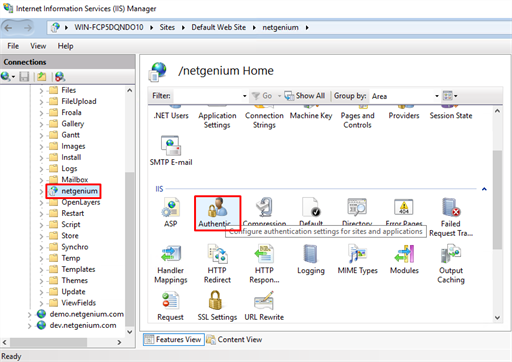Expand the dev.netgenium.com site node

click(30, 326)
